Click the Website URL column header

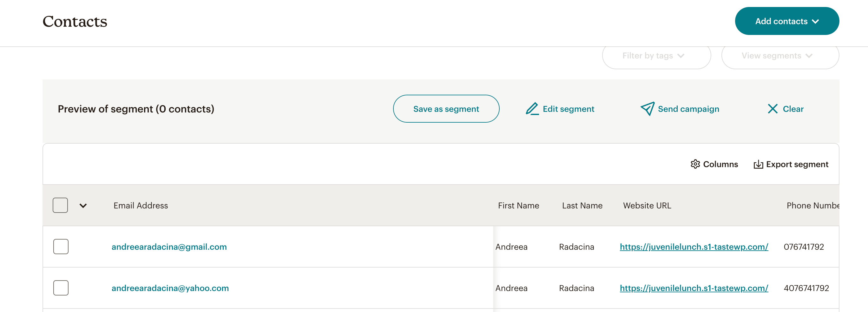tap(647, 206)
